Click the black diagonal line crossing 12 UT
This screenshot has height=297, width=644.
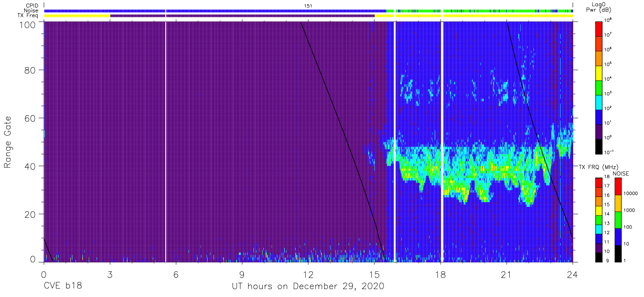tap(344, 141)
